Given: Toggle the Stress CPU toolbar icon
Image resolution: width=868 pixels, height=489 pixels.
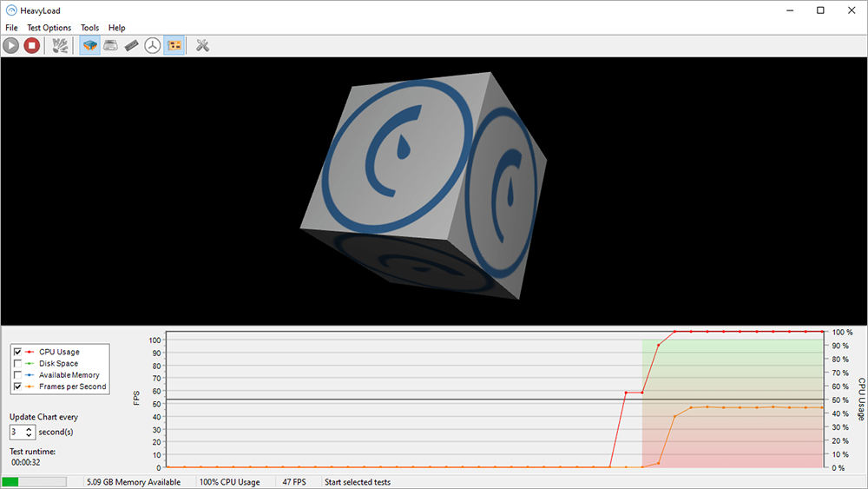Looking at the screenshot, I should [x=89, y=45].
